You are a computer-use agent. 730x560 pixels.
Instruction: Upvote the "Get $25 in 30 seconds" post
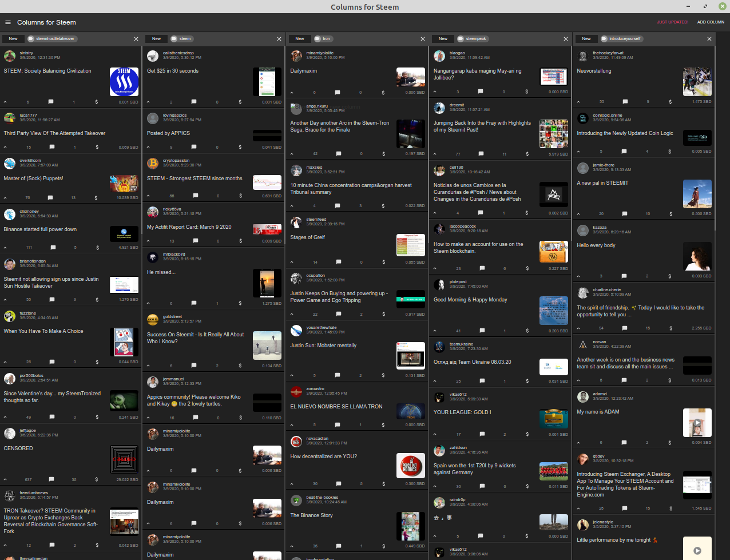click(149, 102)
